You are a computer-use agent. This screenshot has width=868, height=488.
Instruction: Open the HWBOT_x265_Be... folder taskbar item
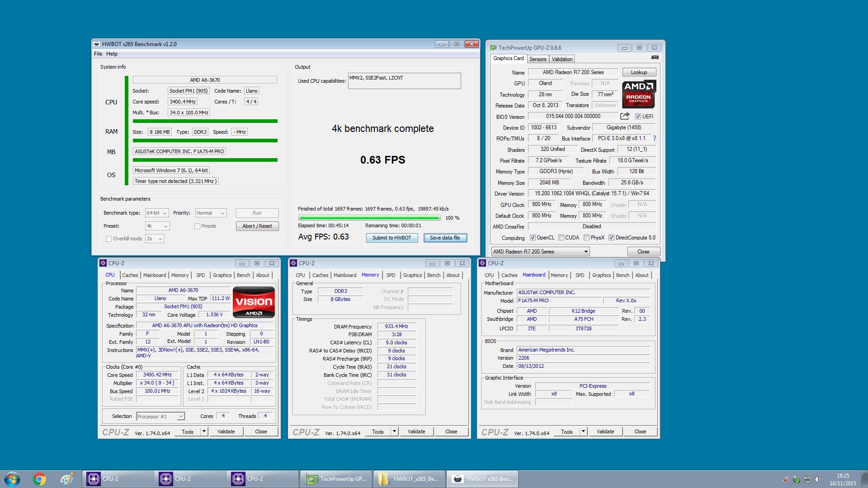409,479
